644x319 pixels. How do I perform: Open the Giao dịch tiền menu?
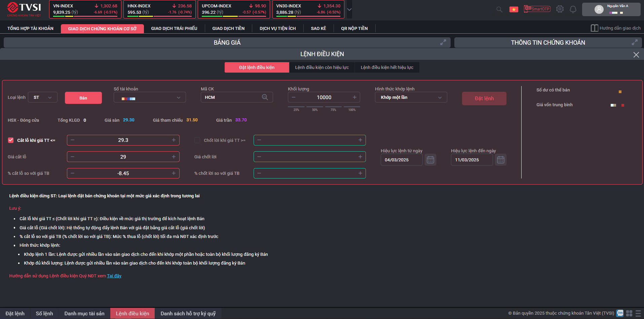click(228, 29)
